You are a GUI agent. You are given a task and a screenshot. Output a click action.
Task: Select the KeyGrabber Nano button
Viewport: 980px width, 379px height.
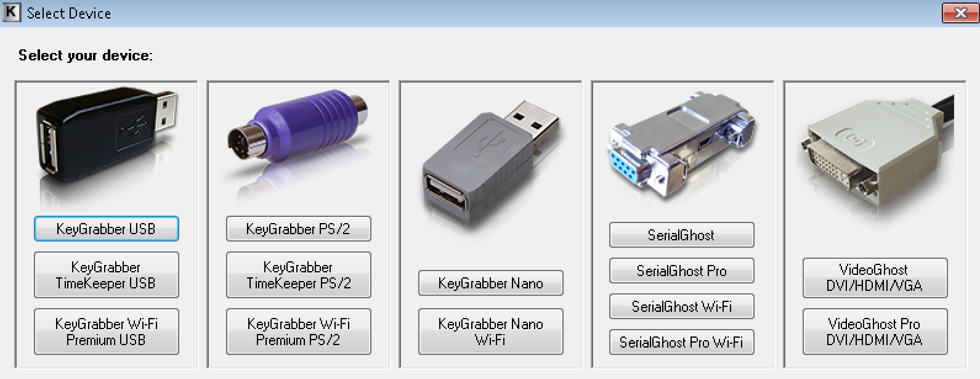[491, 283]
